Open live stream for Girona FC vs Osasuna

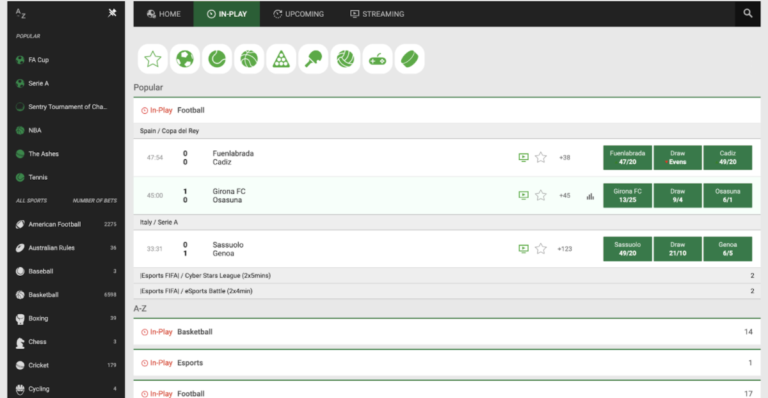[524, 195]
